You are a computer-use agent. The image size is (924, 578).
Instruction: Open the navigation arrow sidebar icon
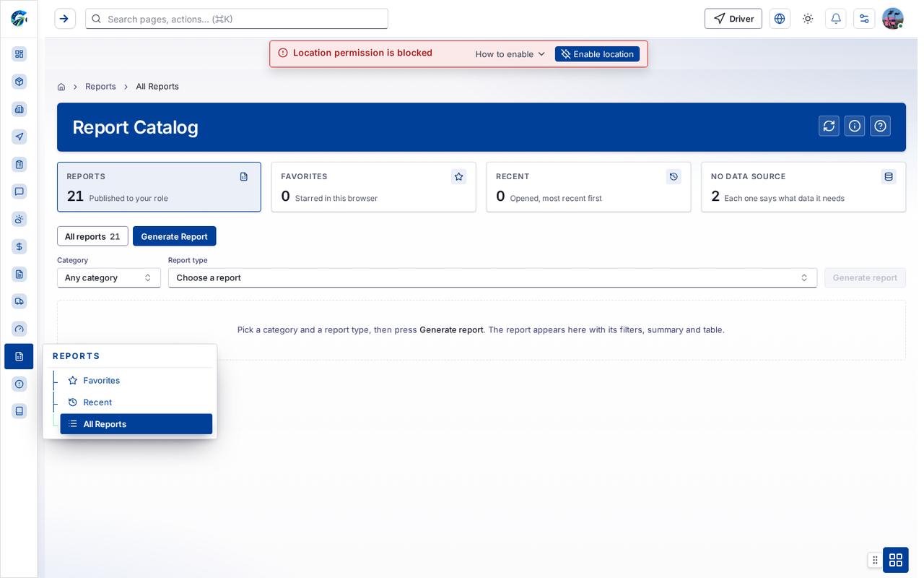(x=19, y=137)
